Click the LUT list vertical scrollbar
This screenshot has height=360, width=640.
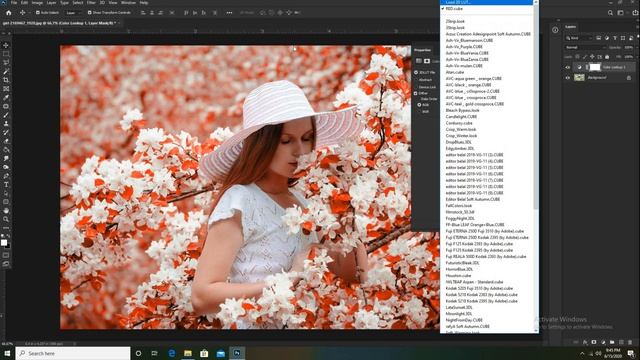(x=536, y=106)
